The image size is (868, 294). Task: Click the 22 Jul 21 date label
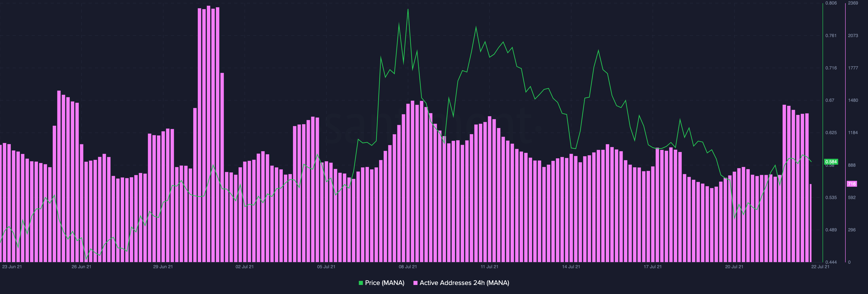point(820,267)
